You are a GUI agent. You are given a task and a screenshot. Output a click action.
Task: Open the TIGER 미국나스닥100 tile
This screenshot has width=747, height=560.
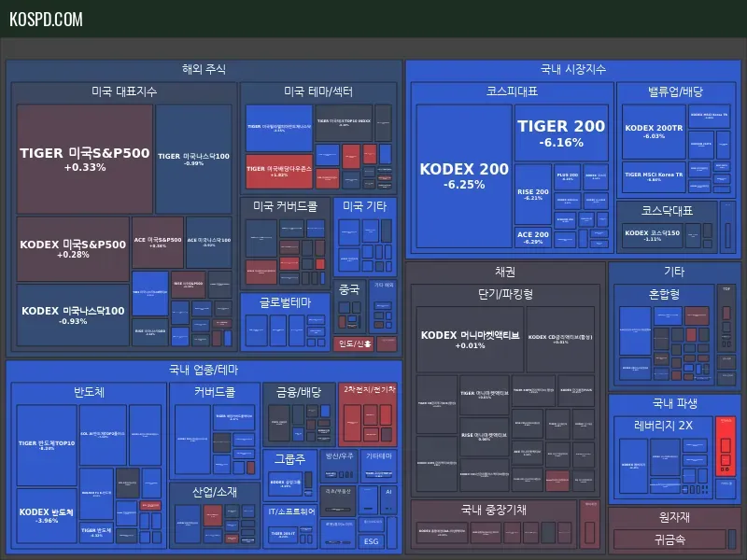(193, 159)
